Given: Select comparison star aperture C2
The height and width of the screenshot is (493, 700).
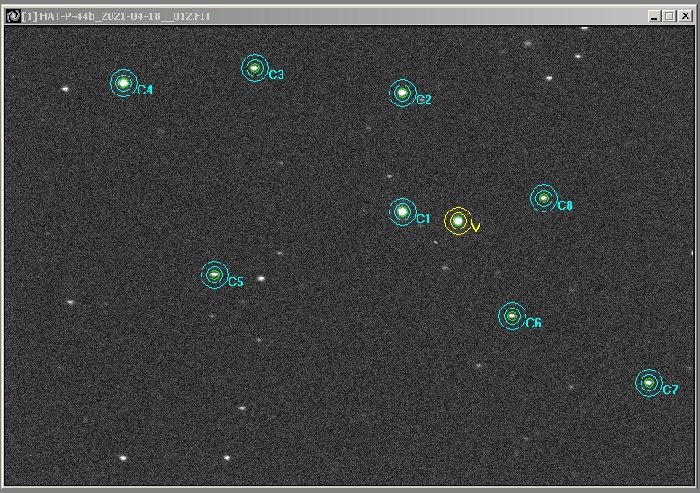Looking at the screenshot, I should 403,93.
